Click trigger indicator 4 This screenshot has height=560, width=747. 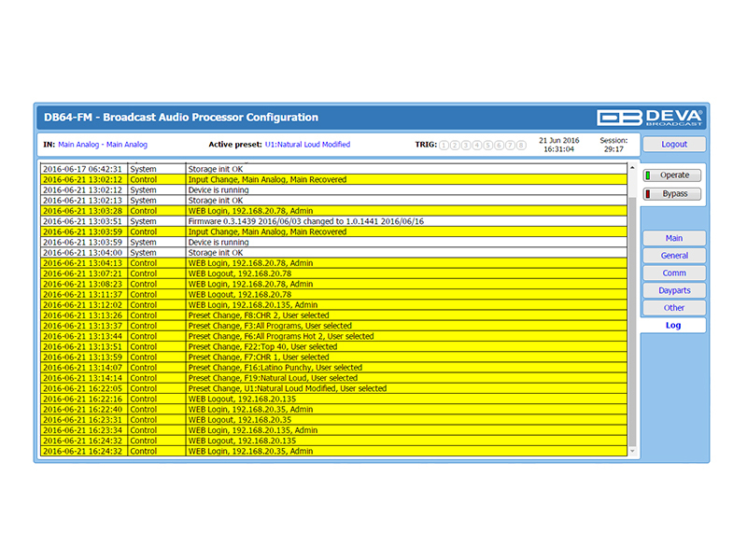point(477,146)
